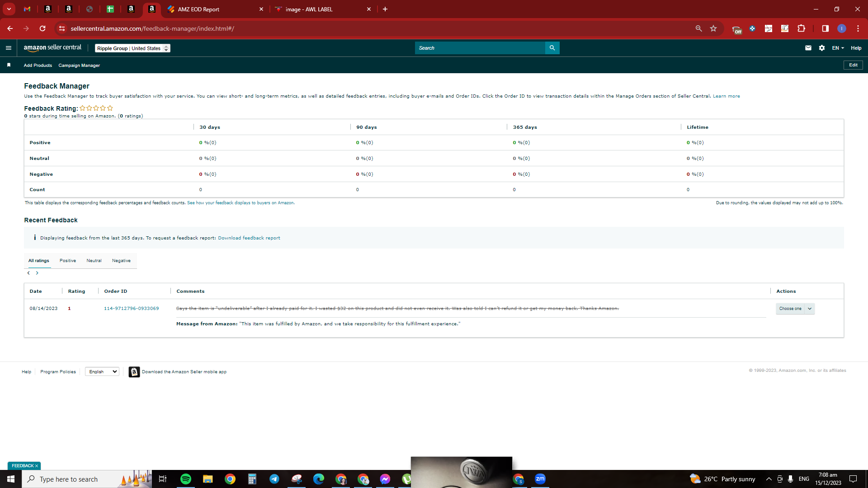This screenshot has width=868, height=488.
Task: Open the Program Policies link
Action: coord(58,372)
